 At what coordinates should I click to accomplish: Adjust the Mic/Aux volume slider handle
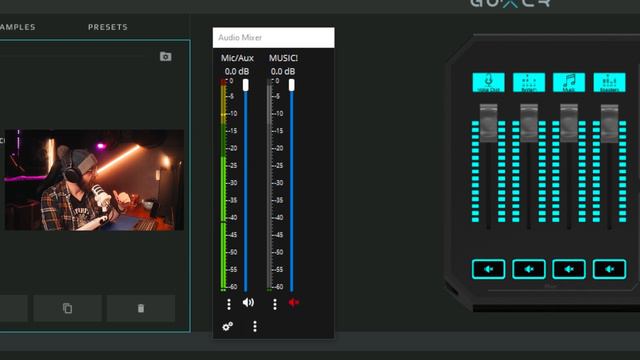[246, 85]
